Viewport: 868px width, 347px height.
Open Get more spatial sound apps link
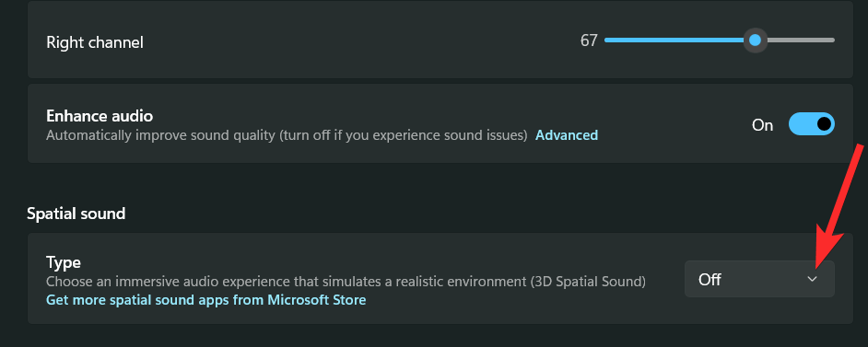[205, 300]
